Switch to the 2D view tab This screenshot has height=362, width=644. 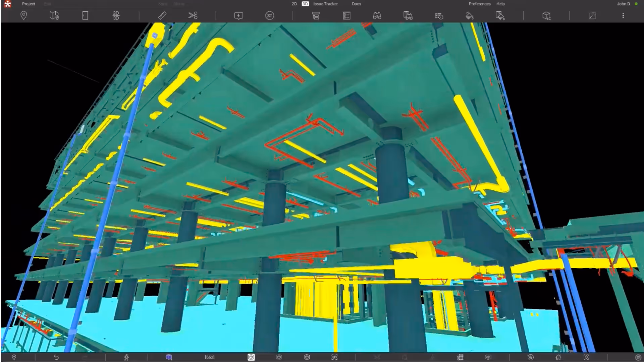click(x=294, y=4)
